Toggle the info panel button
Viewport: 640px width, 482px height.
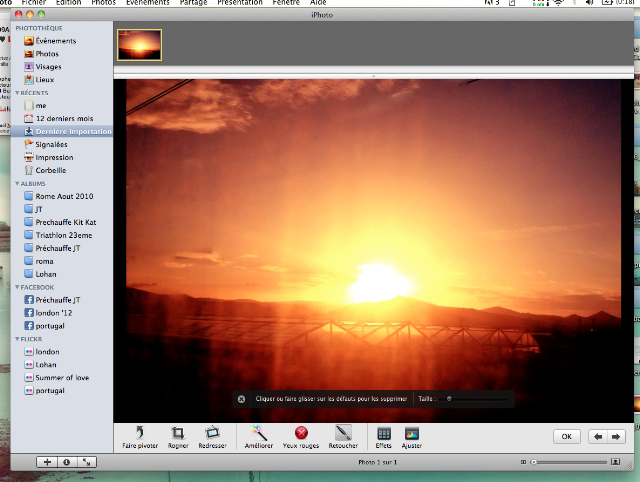tap(67, 462)
